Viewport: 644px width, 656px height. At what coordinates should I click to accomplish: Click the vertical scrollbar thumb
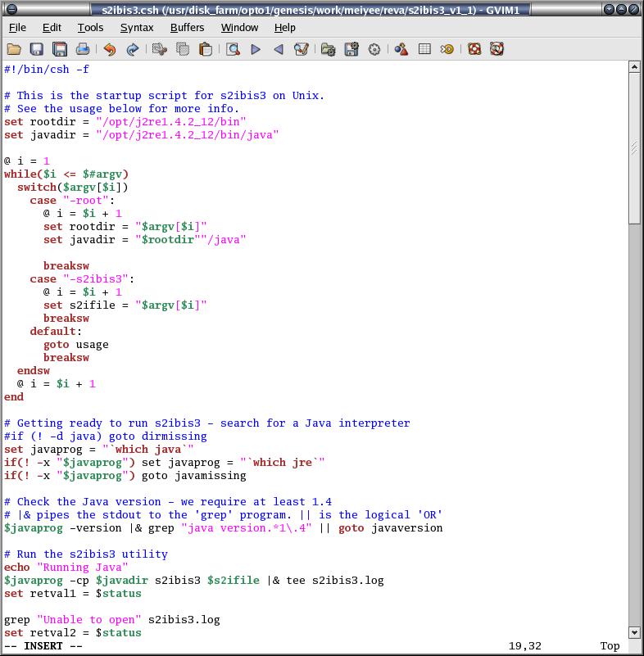(x=634, y=148)
